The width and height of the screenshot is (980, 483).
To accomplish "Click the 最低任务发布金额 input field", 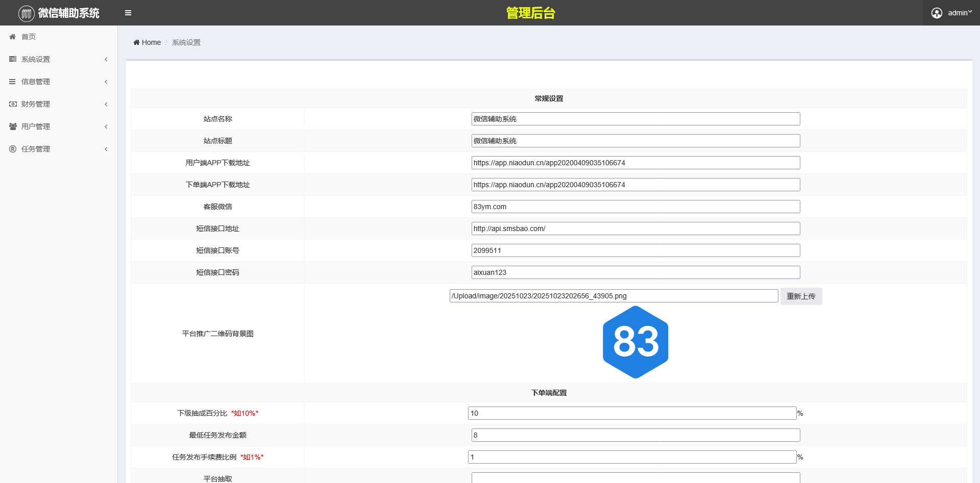I will click(635, 435).
